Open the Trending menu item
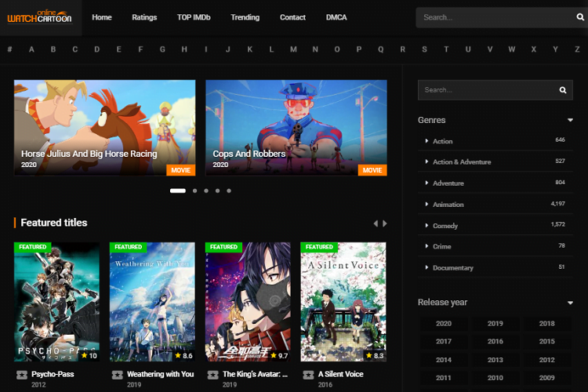Viewport: 588px width, 392px height. (245, 17)
